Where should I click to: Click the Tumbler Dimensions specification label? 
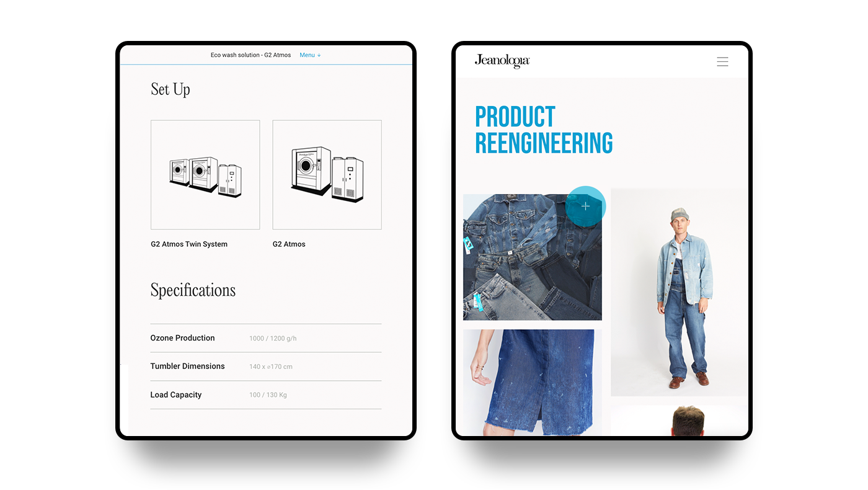click(187, 367)
